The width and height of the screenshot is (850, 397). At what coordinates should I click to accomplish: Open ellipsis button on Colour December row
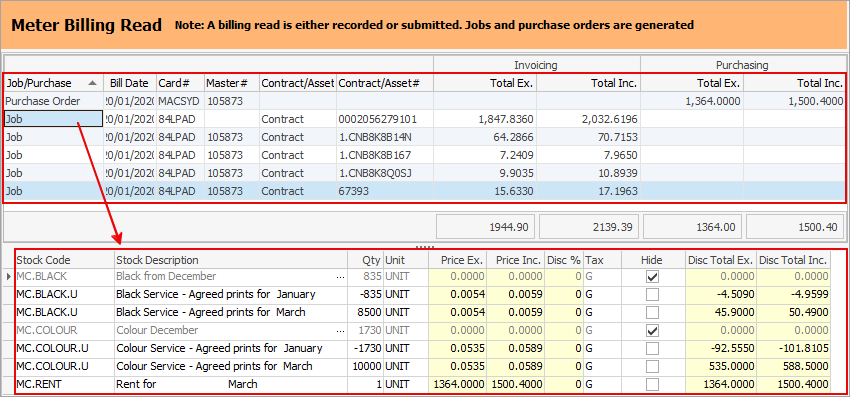coord(340,330)
